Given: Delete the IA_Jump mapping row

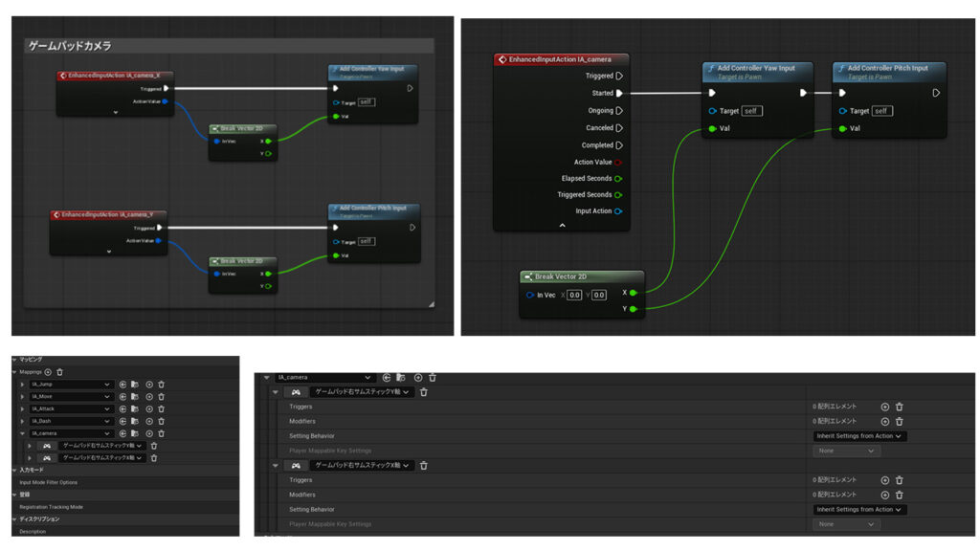Looking at the screenshot, I should (x=161, y=385).
